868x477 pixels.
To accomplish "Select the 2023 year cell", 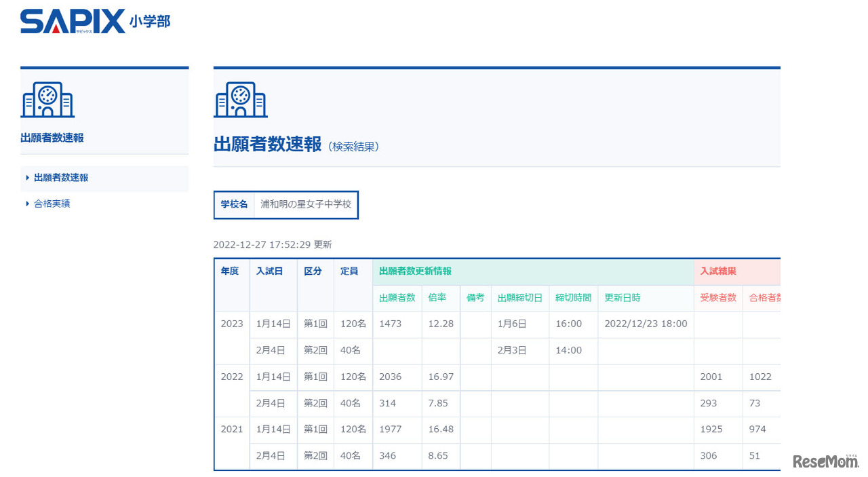I will [231, 324].
